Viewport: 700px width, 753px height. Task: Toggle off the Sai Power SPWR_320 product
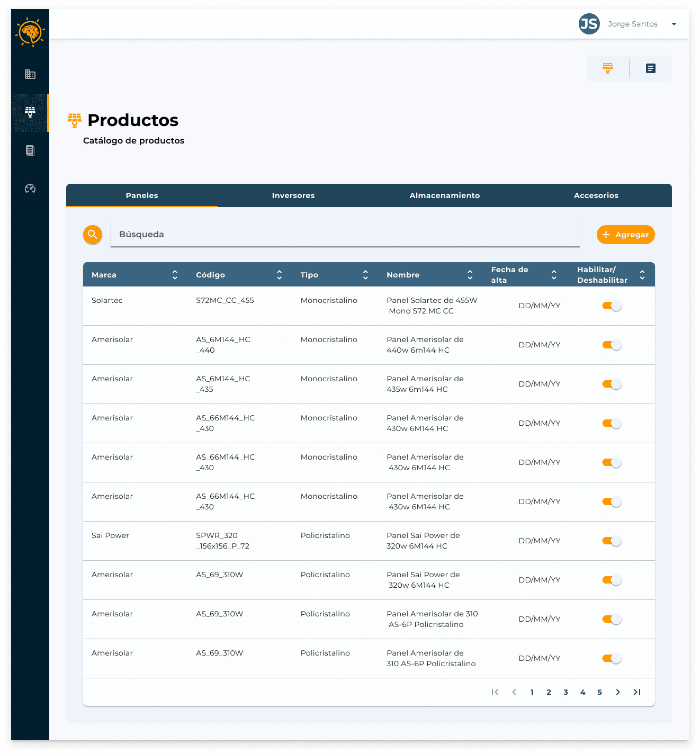point(612,541)
